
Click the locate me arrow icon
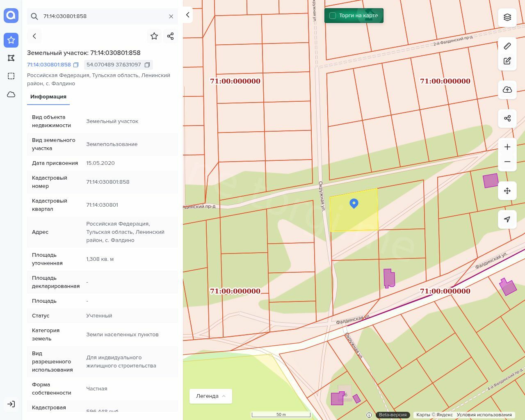pyautogui.click(x=507, y=219)
